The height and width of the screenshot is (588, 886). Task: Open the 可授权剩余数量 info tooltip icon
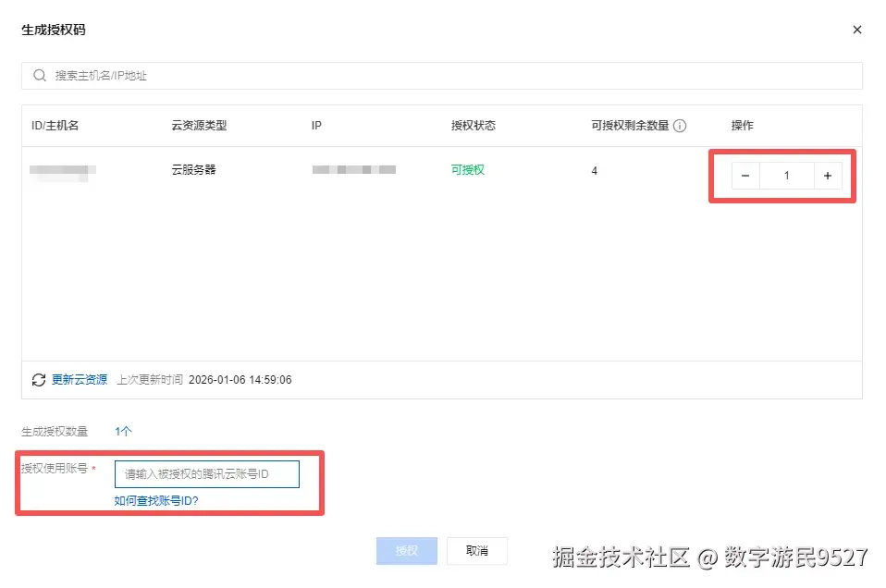(680, 125)
